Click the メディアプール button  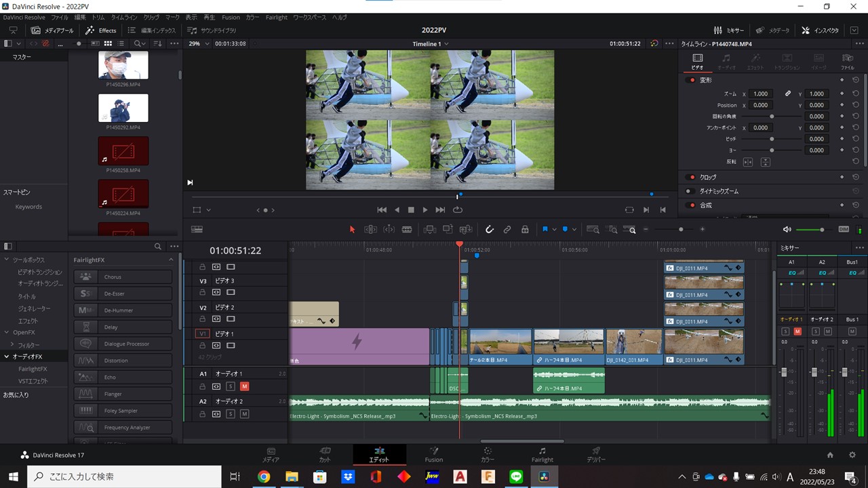53,30
